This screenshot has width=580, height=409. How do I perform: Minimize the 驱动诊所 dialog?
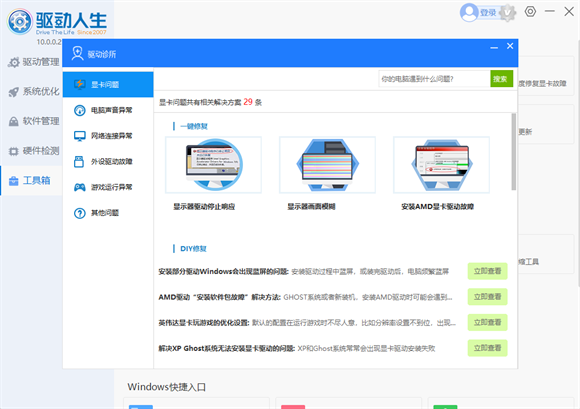pyautogui.click(x=494, y=47)
